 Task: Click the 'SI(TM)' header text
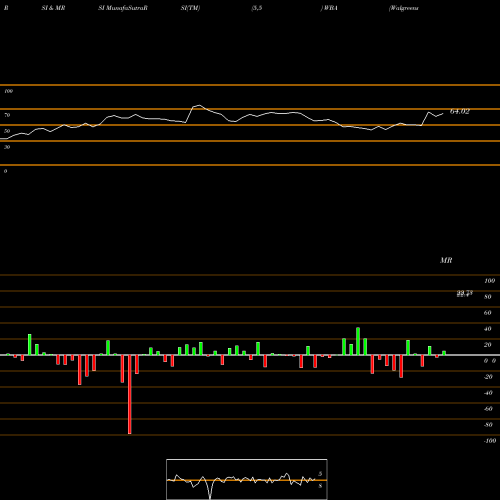click(x=190, y=8)
